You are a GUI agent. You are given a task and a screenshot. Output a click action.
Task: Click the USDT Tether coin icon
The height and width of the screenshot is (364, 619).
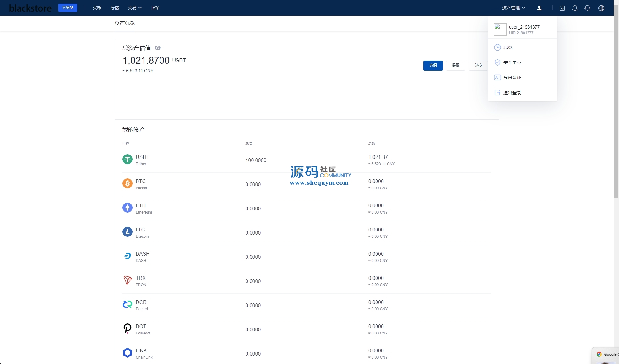pyautogui.click(x=127, y=160)
